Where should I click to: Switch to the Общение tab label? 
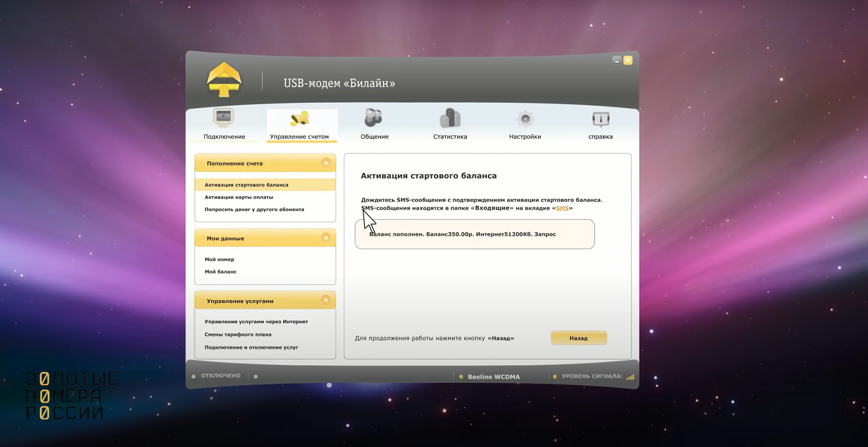[374, 137]
